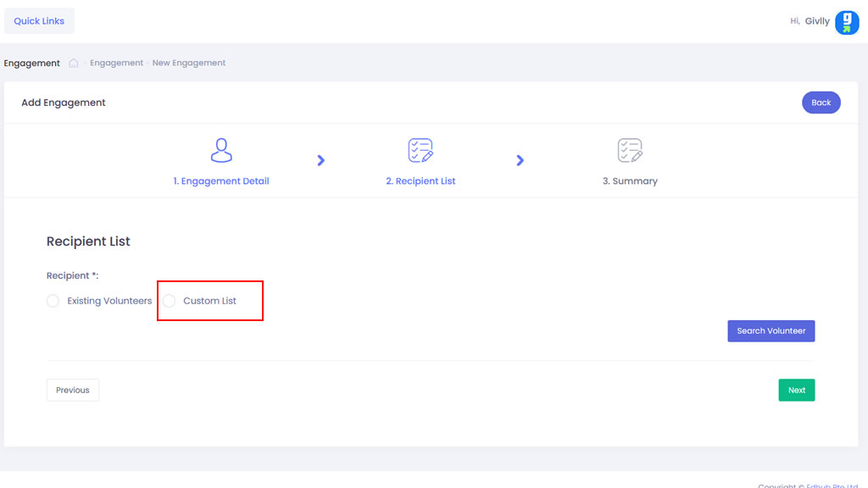Open user menu via Givlly username
The width and height of the screenshot is (868, 488).
point(817,21)
